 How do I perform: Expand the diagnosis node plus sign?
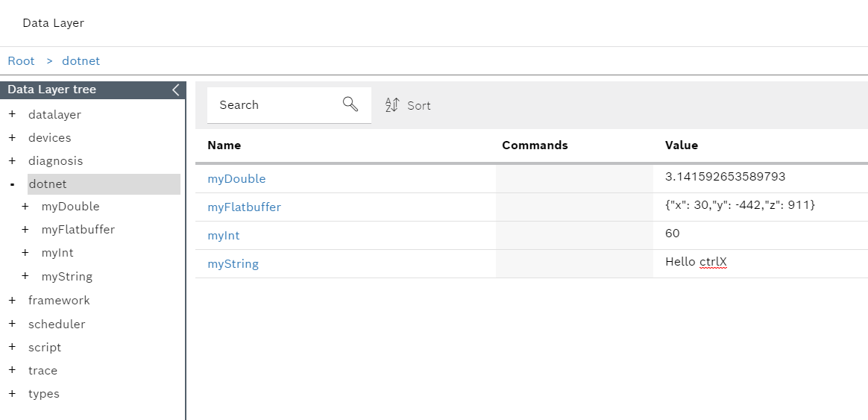tap(12, 161)
